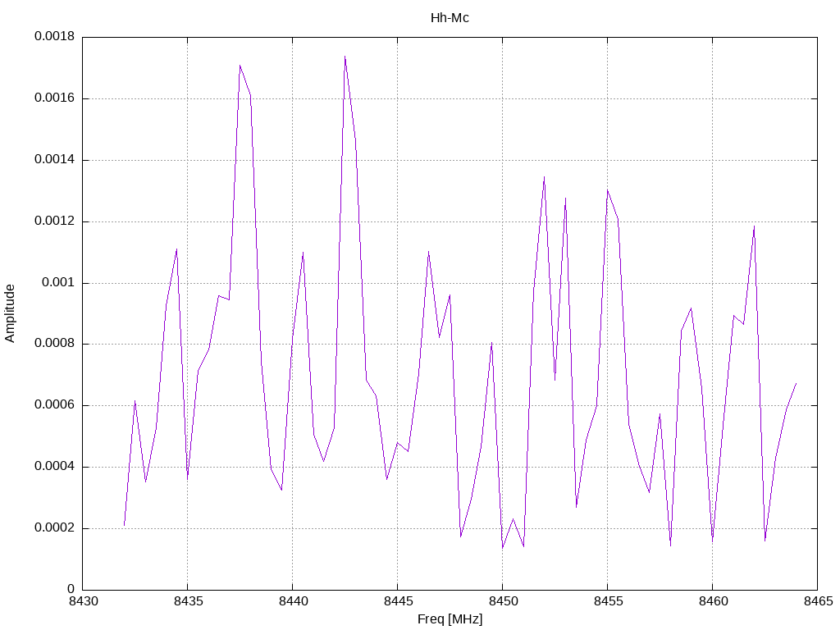Click the 0.0006 y-axis tick label
Viewport: 840px width, 630px height.
[x=54, y=405]
